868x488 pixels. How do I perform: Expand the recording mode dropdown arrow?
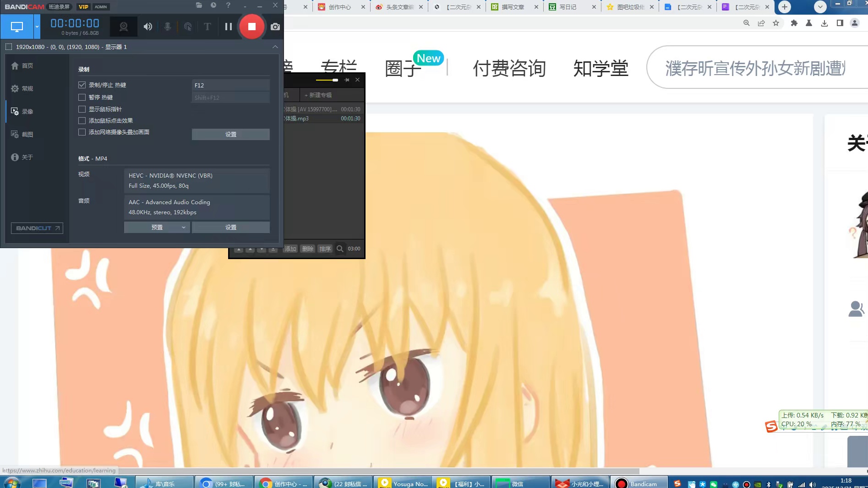pyautogui.click(x=37, y=27)
